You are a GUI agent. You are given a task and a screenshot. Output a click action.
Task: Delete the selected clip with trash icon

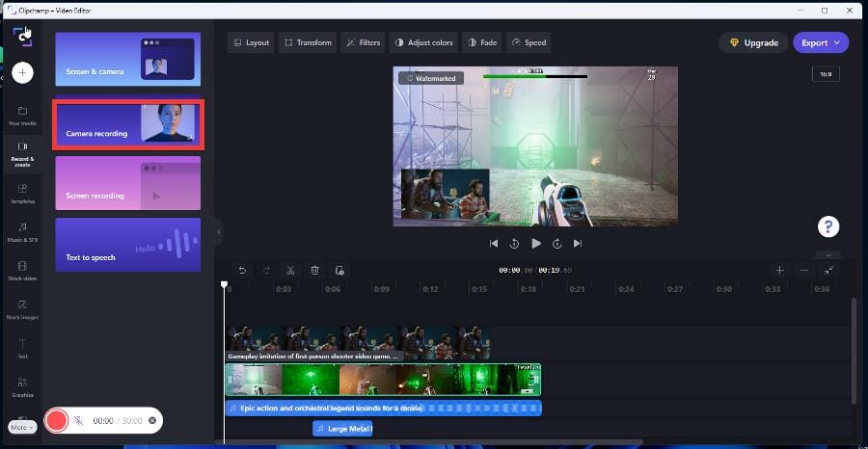(314, 271)
